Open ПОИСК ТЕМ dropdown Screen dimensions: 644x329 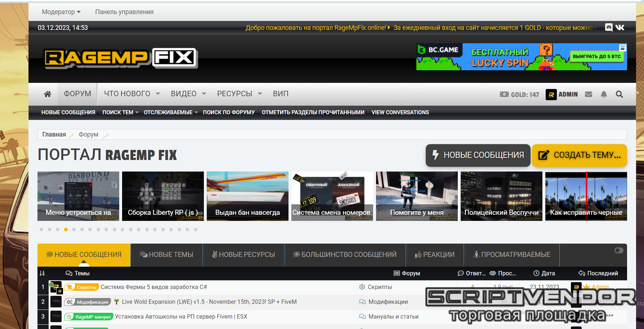(120, 112)
